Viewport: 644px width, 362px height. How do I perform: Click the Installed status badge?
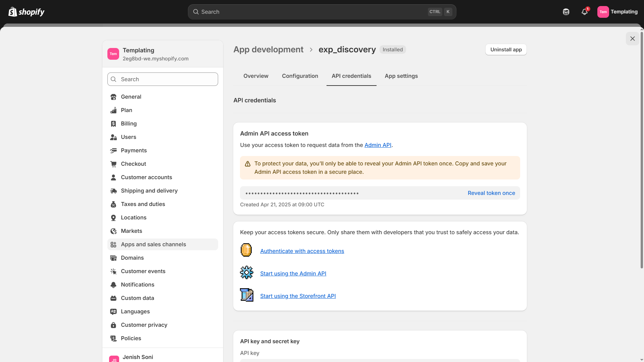(x=393, y=50)
